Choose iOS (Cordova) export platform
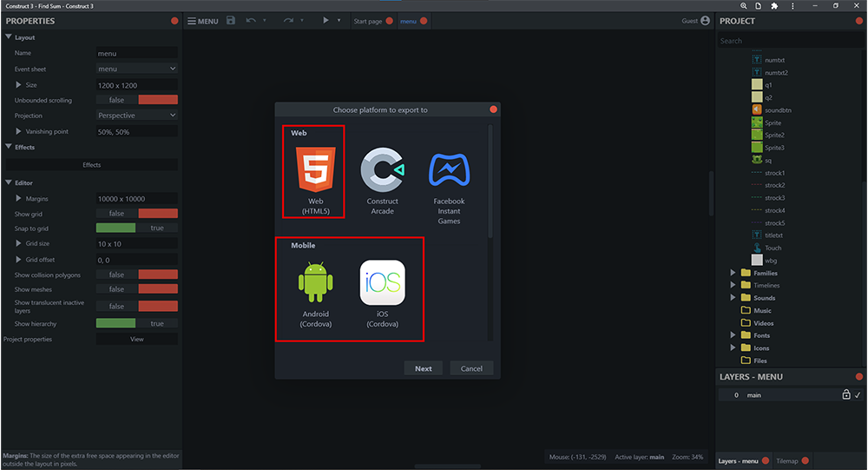 point(383,295)
